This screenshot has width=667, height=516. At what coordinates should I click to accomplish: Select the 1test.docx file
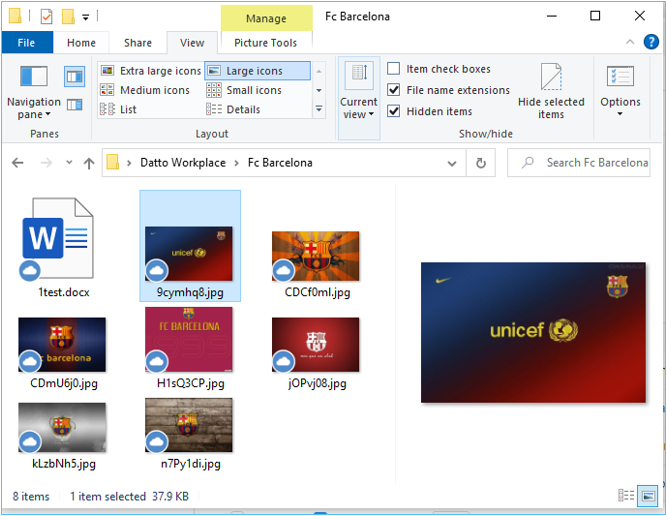(58, 245)
